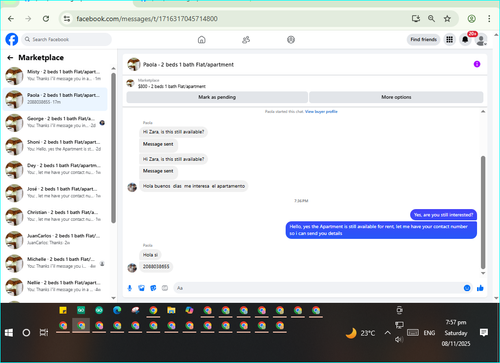The image size is (500, 363).
Task: Open the Christian conversation
Action: [x=55, y=216]
